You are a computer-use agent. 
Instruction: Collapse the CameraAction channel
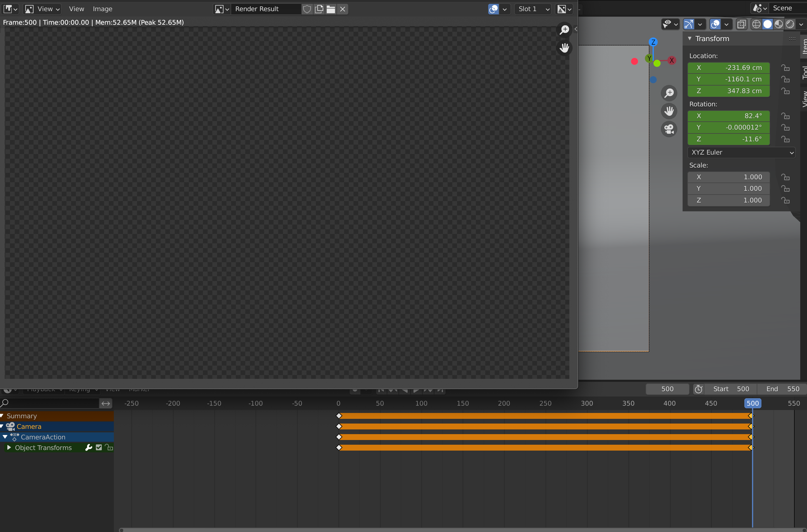5,437
